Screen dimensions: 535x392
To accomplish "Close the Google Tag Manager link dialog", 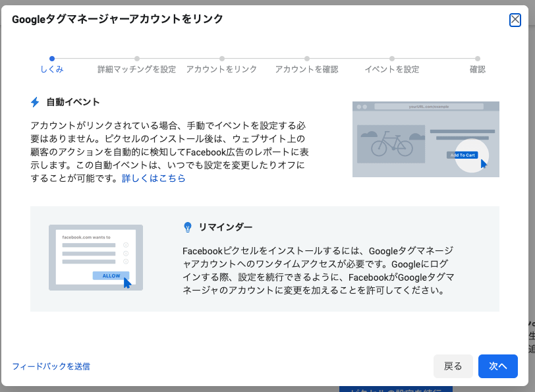I will coord(515,20).
